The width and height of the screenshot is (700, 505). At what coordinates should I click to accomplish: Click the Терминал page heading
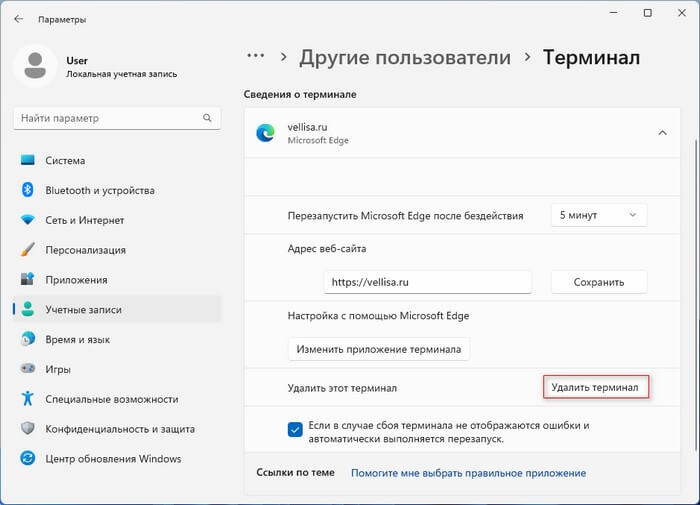[x=591, y=57]
